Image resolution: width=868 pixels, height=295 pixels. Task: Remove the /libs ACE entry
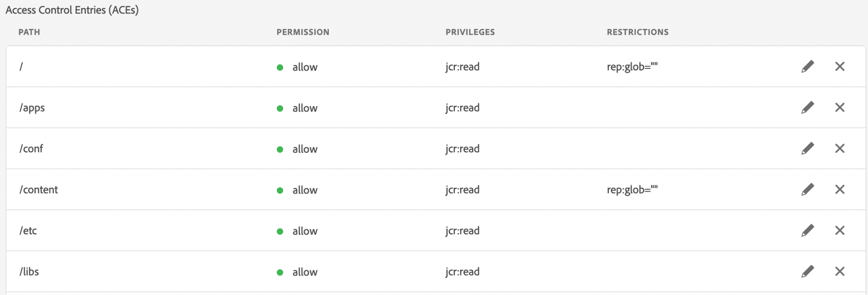(x=840, y=271)
